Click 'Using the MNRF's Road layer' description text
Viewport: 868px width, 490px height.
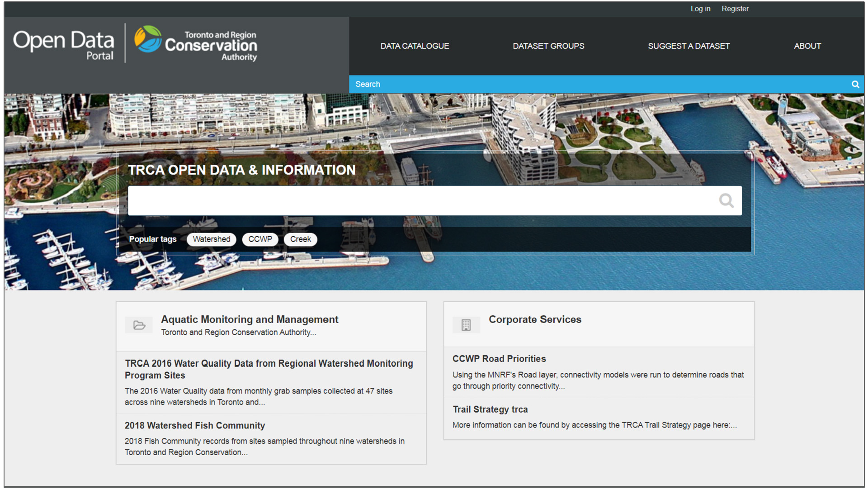pos(598,381)
